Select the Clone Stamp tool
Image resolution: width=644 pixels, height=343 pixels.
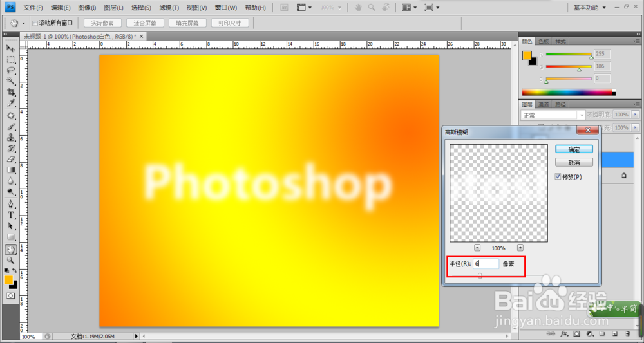tap(11, 138)
